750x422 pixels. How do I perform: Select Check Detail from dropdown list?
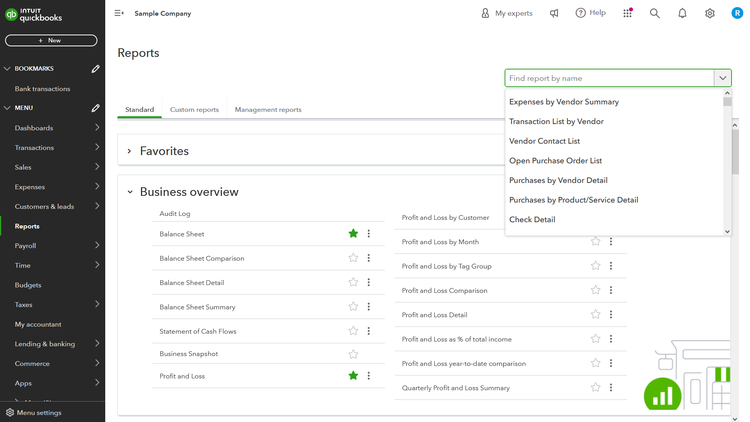click(532, 220)
